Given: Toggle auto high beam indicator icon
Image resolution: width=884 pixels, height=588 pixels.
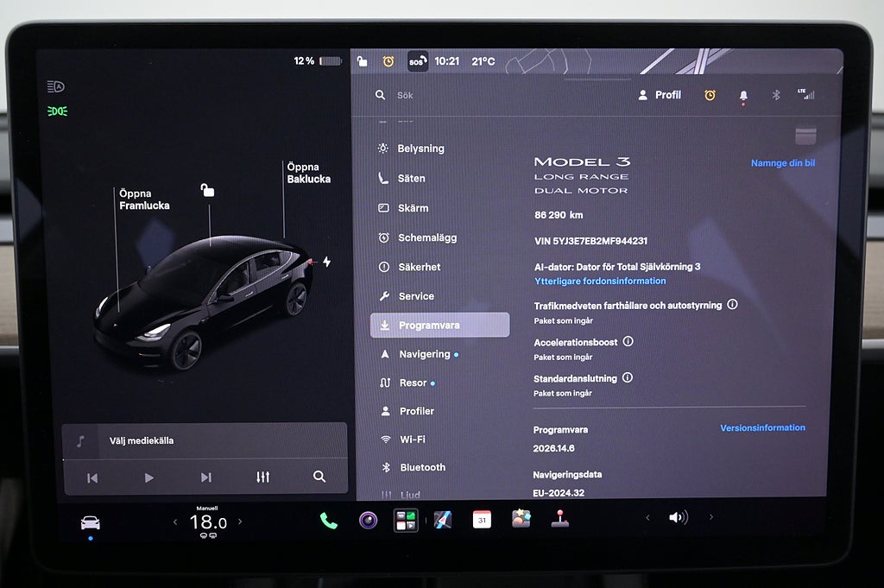Looking at the screenshot, I should 56,87.
